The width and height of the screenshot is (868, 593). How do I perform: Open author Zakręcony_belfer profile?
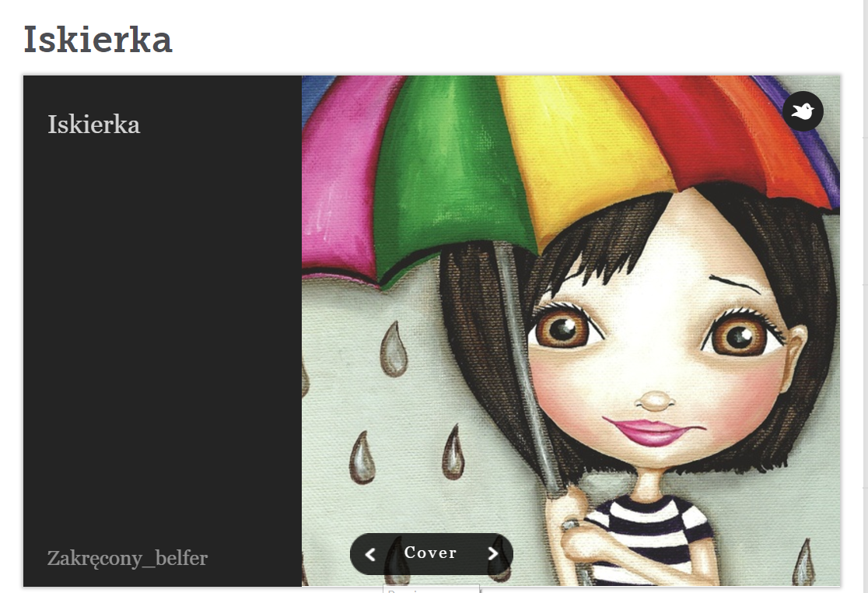click(x=128, y=558)
